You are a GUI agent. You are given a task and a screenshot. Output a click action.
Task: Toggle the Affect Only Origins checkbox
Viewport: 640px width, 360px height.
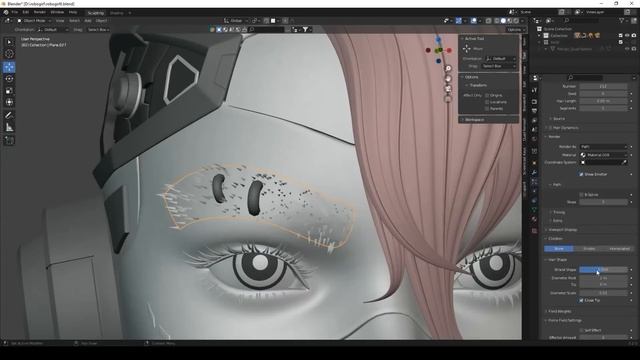coord(487,95)
